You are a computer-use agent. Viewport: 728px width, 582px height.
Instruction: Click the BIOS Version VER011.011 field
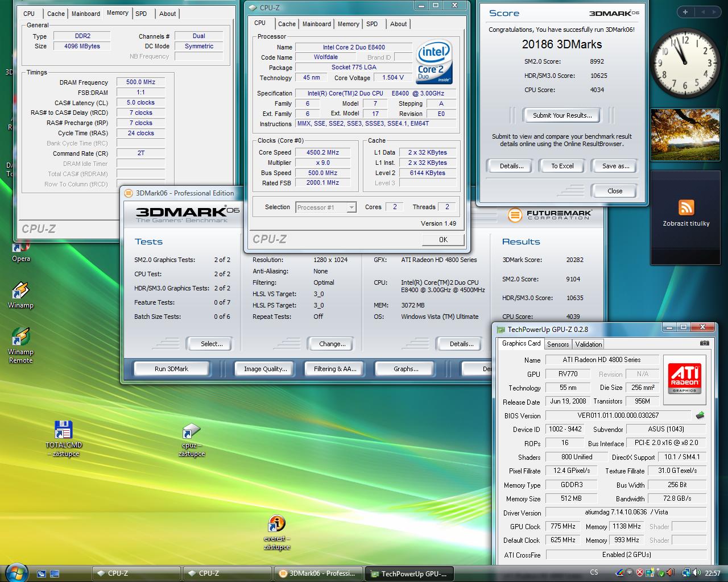[x=618, y=415]
